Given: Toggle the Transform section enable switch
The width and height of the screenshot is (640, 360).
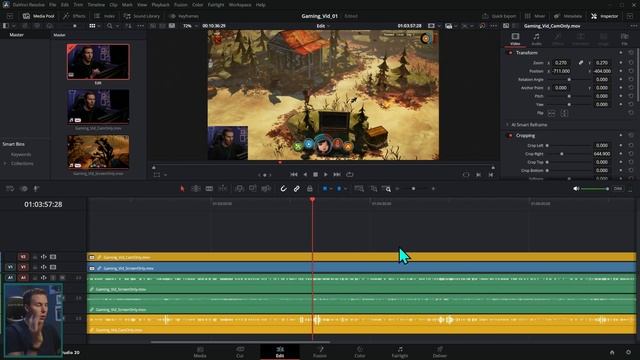Looking at the screenshot, I should pos(510,53).
